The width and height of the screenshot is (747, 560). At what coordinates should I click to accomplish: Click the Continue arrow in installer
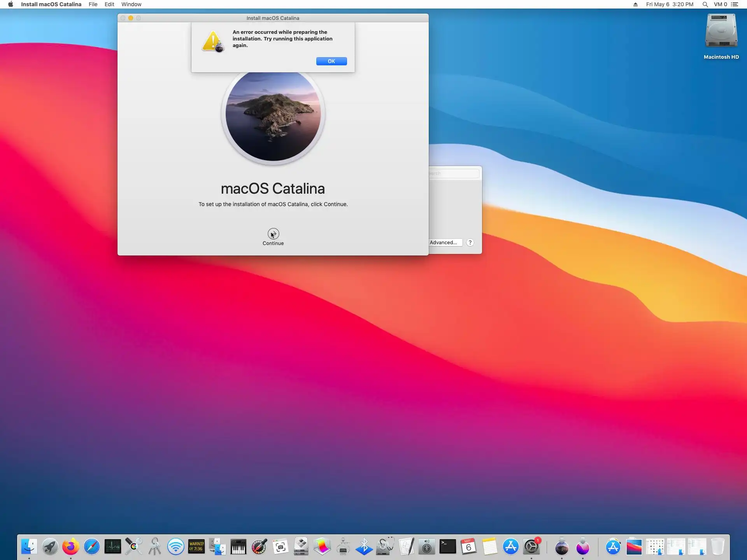point(273,234)
